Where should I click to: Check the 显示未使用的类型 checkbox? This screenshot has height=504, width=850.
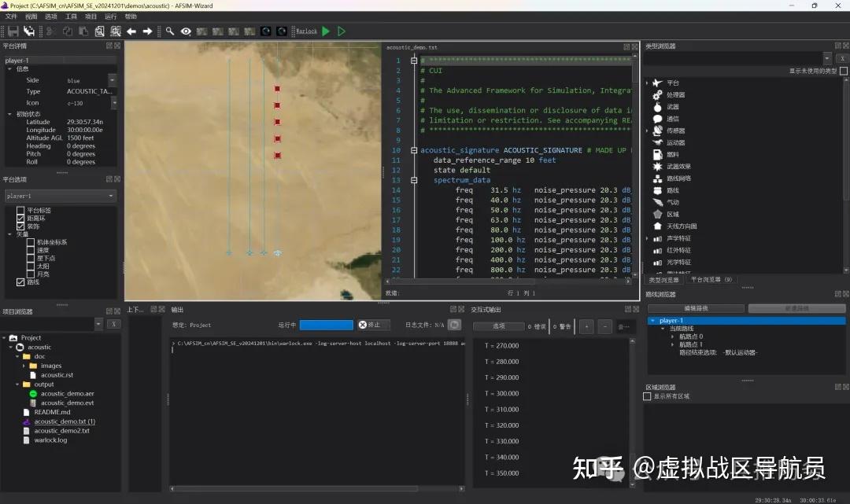pos(842,71)
